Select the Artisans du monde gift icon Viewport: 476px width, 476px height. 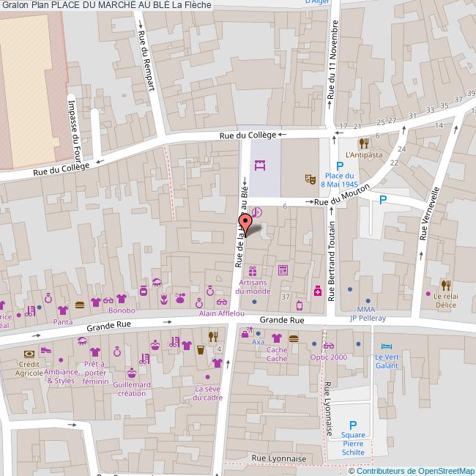tap(254, 272)
